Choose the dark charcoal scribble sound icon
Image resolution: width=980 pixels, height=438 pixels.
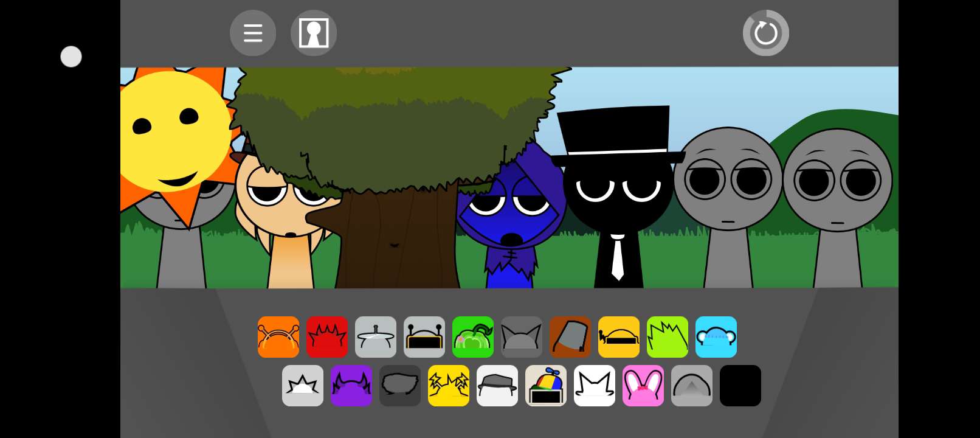pos(400,386)
